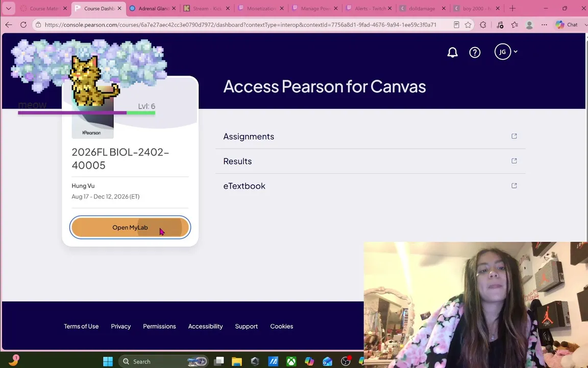Click the pixel cat stream overlay

point(94,81)
